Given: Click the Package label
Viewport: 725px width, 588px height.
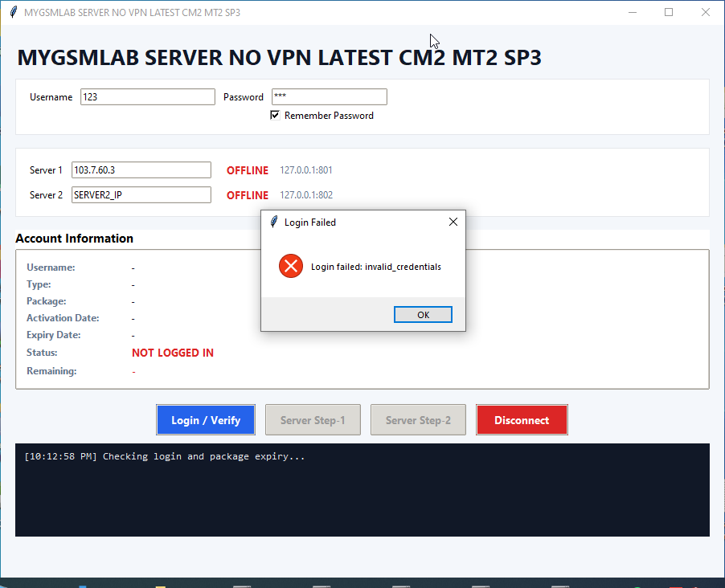Looking at the screenshot, I should pos(47,301).
